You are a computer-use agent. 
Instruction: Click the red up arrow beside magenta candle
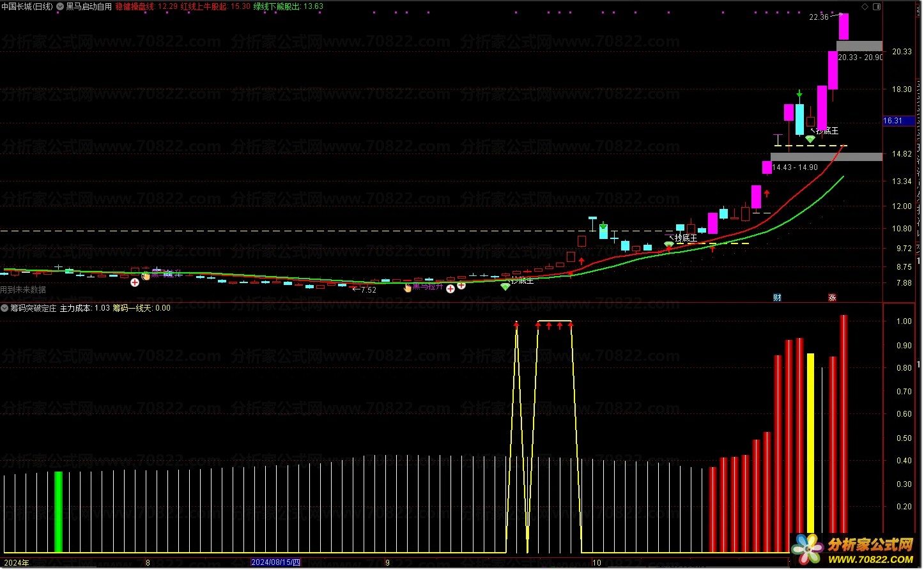(767, 193)
